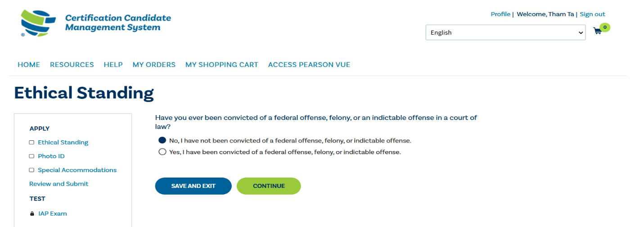Tick the Photo ID sidebar checkbox
Viewport: 644px width, 227px height.
(x=32, y=156)
